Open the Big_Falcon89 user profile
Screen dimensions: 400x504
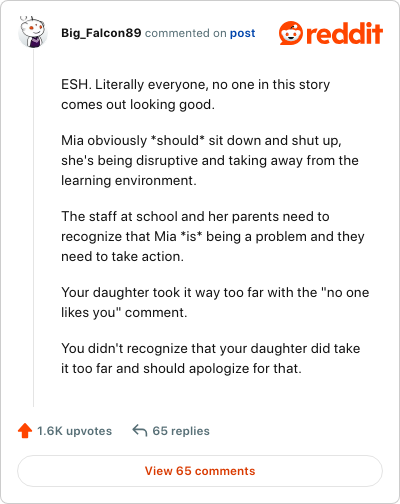point(101,33)
